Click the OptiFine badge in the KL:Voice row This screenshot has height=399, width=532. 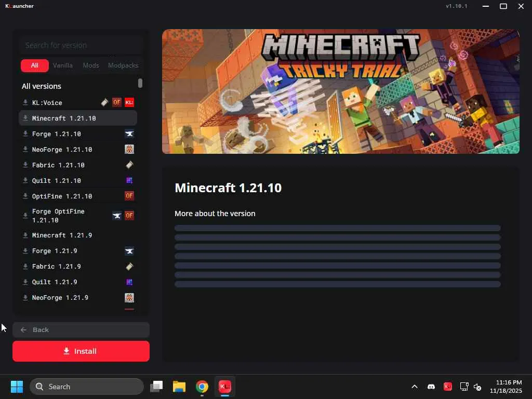pos(117,102)
